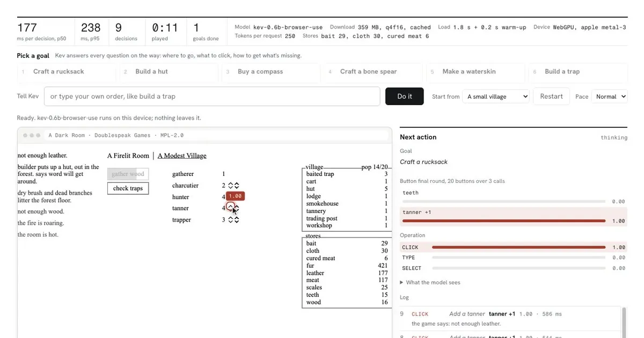Click the left up arrow beside charcutier count

[x=231, y=183]
